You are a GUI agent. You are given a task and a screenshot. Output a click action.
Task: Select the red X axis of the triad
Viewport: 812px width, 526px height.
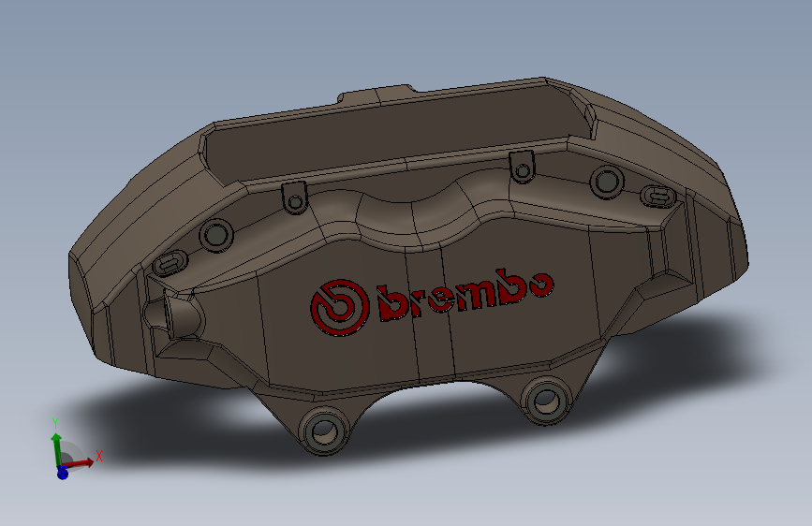[80, 461]
